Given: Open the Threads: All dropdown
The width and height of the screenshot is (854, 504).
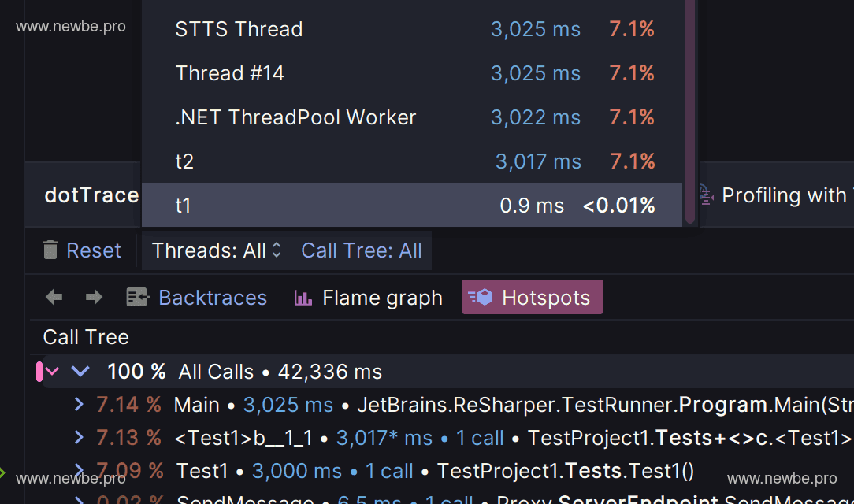Looking at the screenshot, I should point(216,250).
